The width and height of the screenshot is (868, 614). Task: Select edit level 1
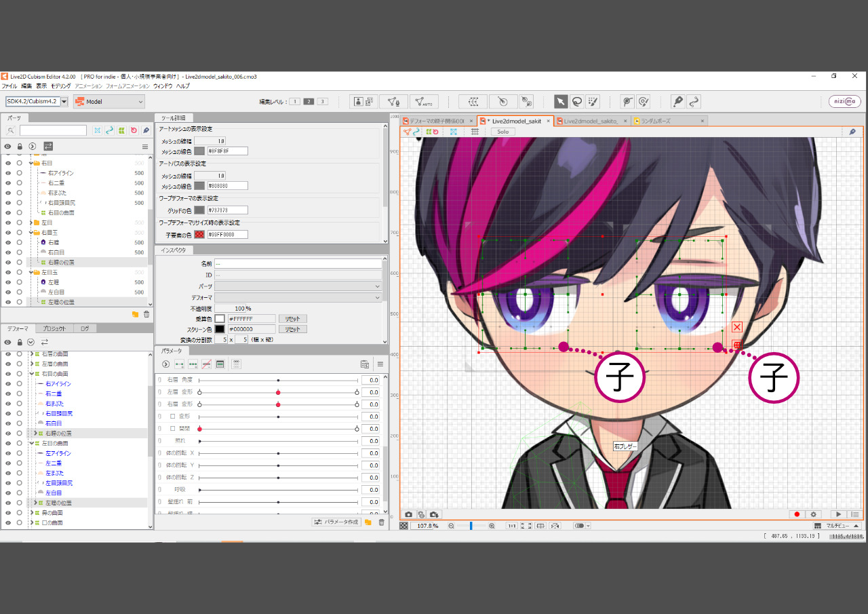point(294,102)
